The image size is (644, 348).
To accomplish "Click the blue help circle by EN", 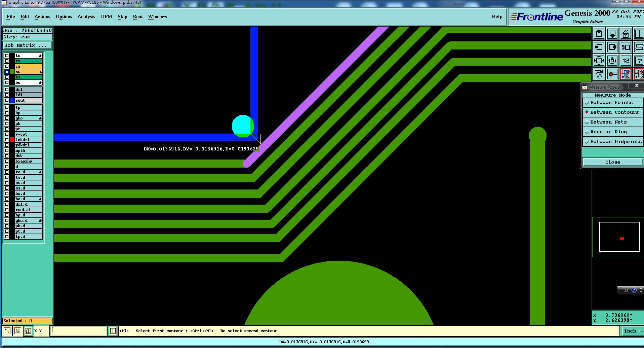I will (634, 290).
